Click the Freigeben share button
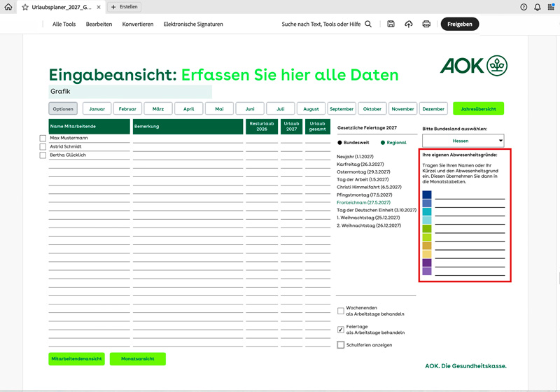 [x=459, y=24]
